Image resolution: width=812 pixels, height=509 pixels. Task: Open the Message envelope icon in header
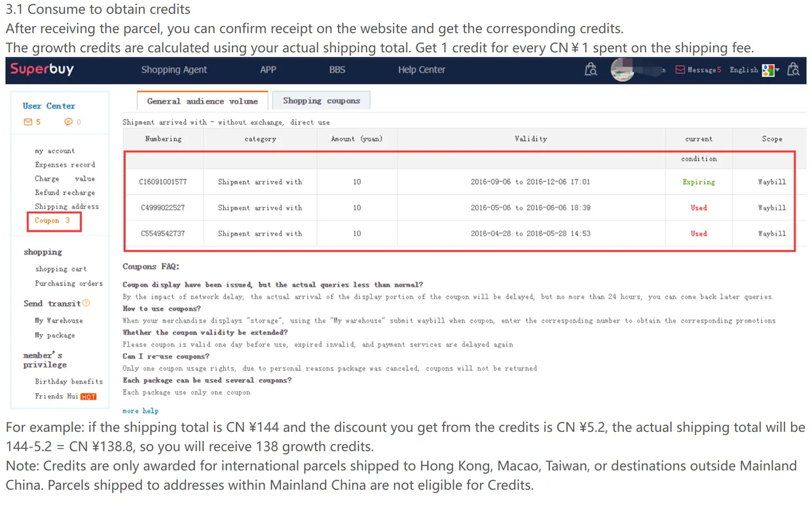tap(680, 69)
